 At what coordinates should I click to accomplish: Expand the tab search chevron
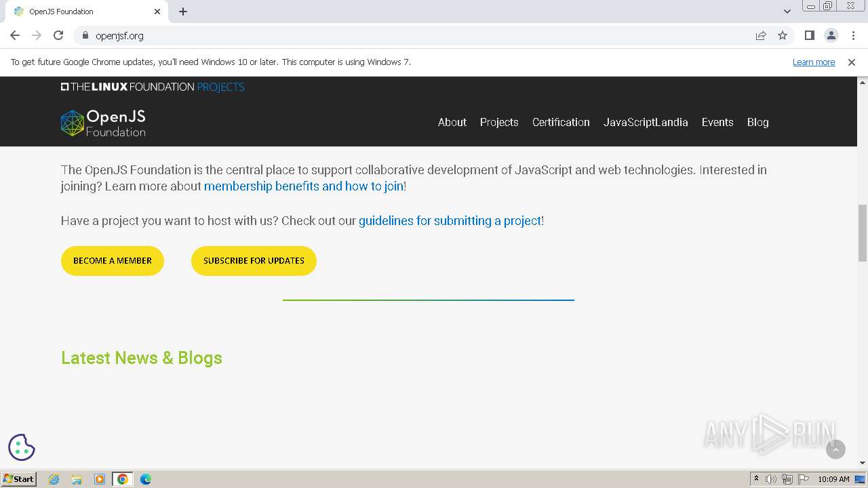(x=787, y=12)
